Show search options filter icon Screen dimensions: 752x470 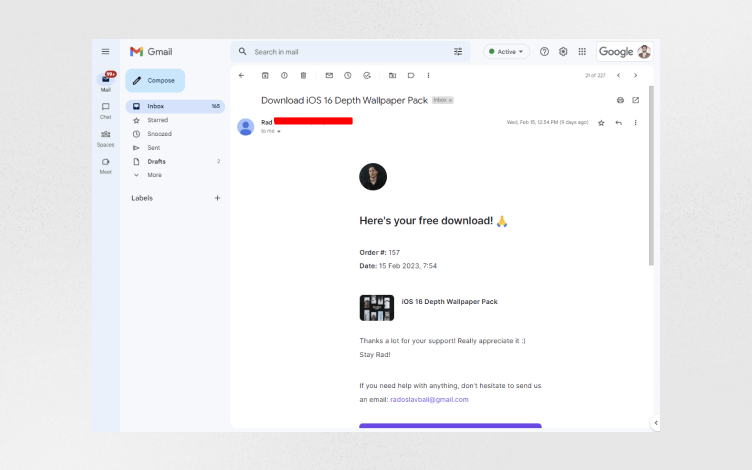click(458, 52)
